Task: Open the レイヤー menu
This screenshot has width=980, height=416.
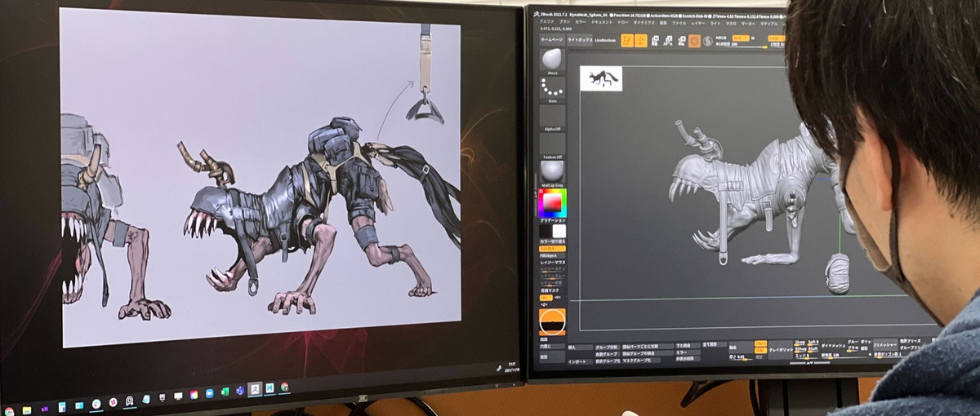Action: click(x=699, y=22)
